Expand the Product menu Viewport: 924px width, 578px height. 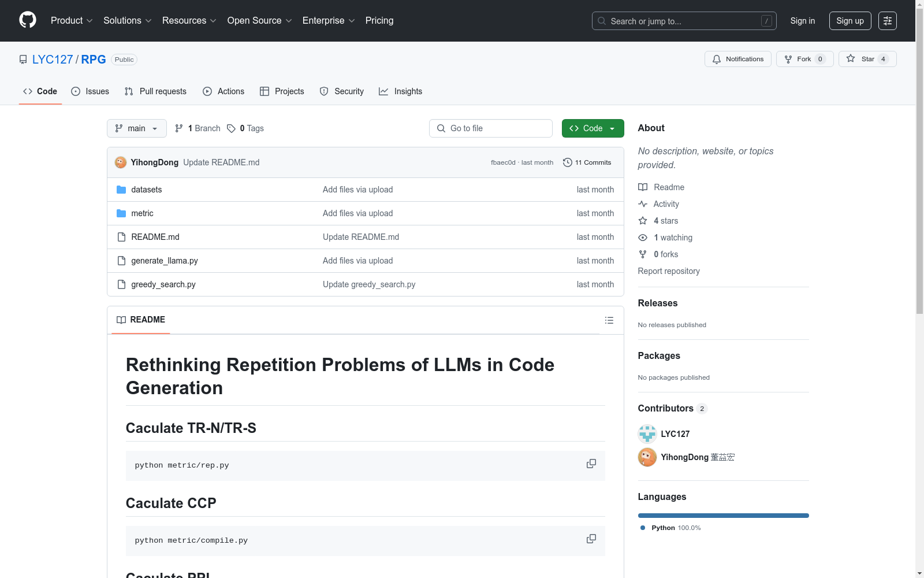(72, 21)
